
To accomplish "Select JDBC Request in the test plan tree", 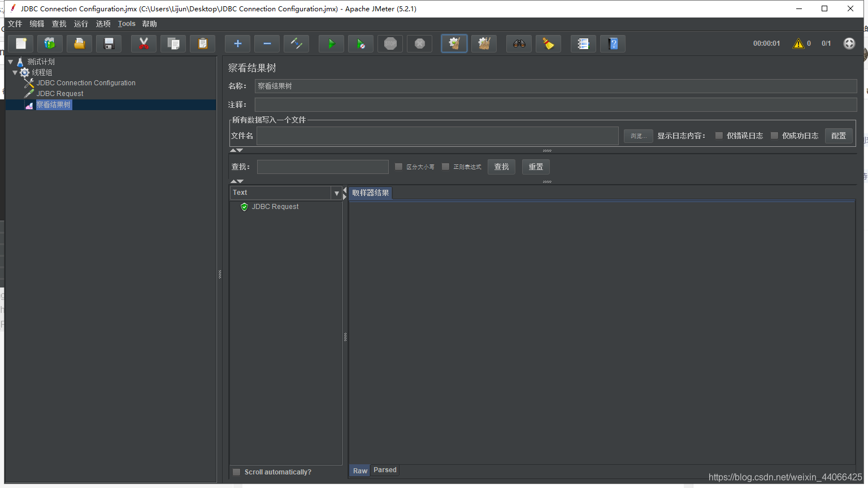I will pyautogui.click(x=60, y=94).
